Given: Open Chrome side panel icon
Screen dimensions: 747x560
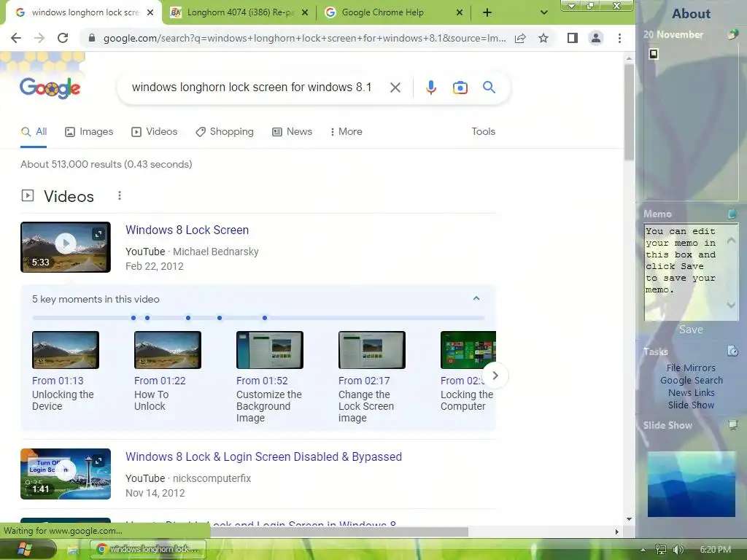Looking at the screenshot, I should pyautogui.click(x=572, y=38).
